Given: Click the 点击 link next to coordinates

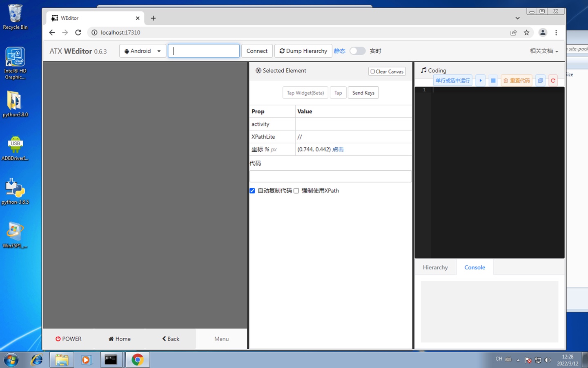Looking at the screenshot, I should point(338,149).
